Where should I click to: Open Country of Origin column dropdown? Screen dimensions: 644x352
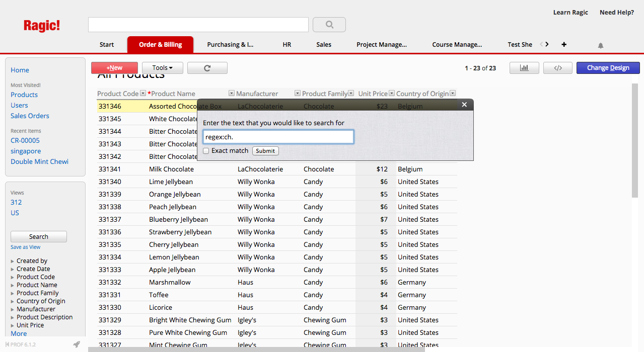point(453,93)
